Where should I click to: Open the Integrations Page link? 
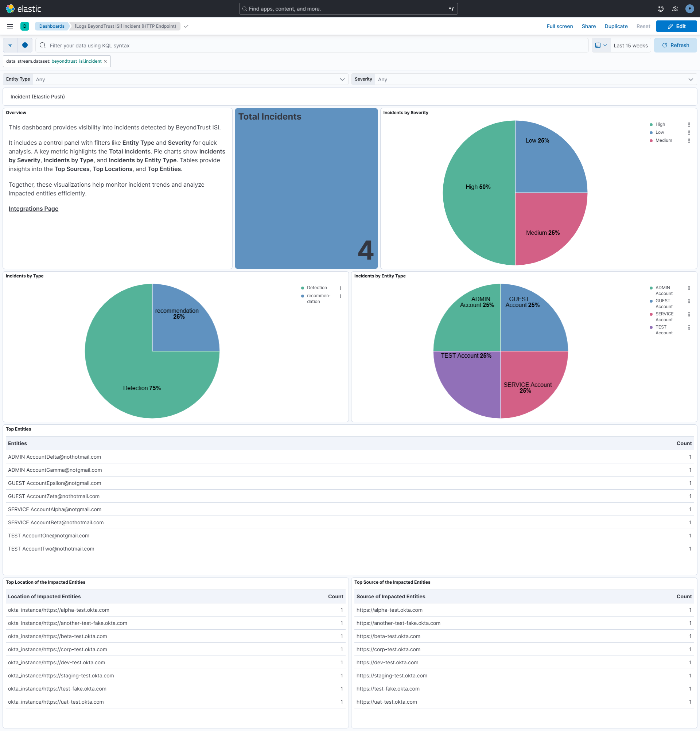(34, 209)
